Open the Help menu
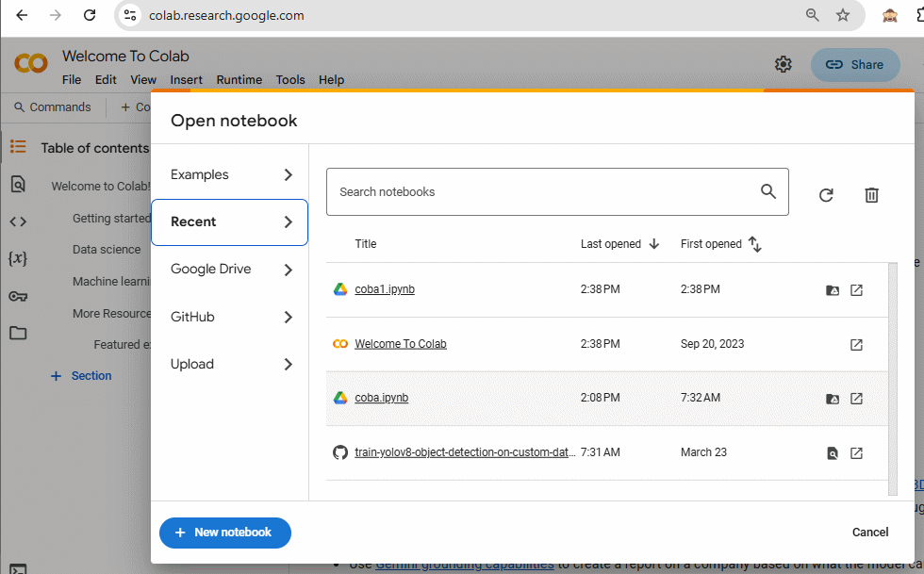Viewport: 924px width, 574px height. tap(331, 79)
